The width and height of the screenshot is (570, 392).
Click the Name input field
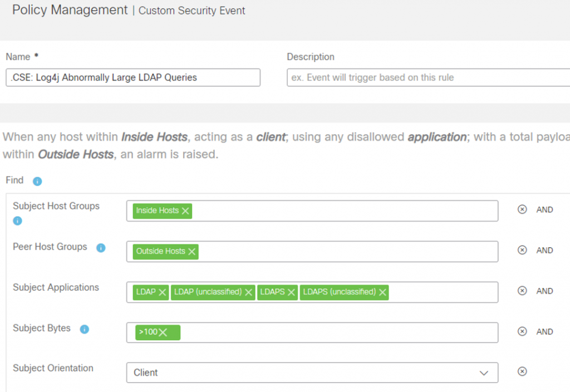point(132,77)
